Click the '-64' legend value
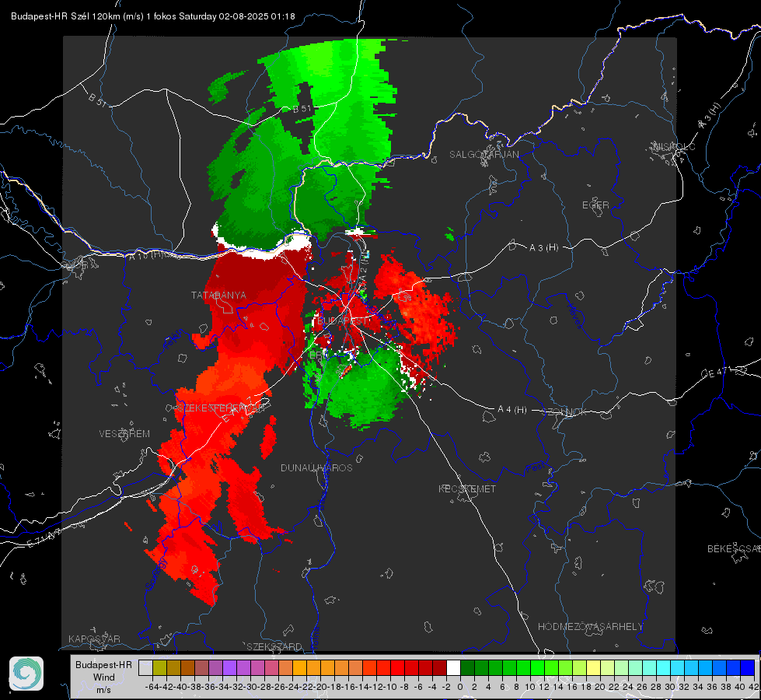Image resolution: width=761 pixels, height=700 pixels. pyautogui.click(x=152, y=687)
